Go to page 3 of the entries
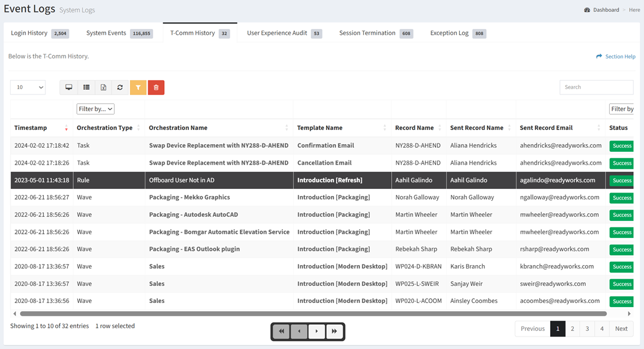The image size is (644, 349). point(587,329)
